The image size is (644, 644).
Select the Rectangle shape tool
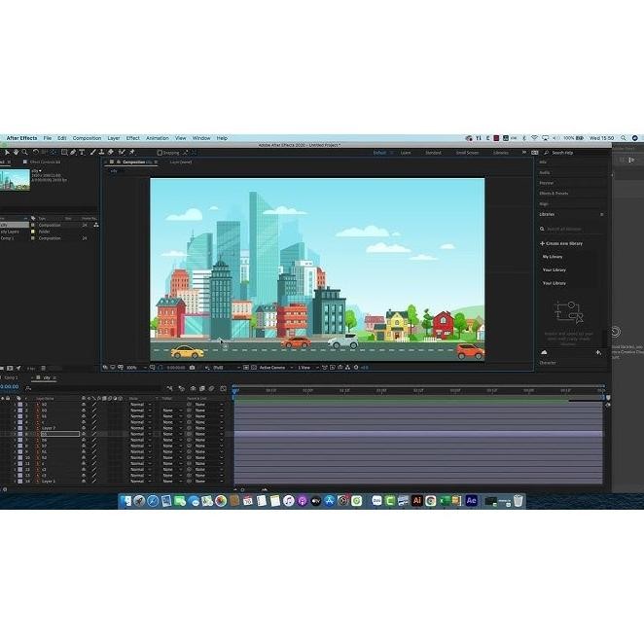coord(64,153)
